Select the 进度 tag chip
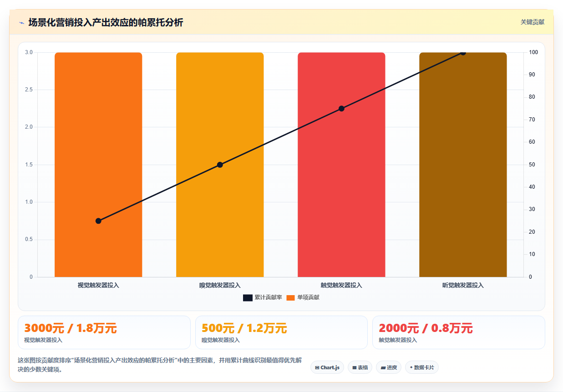 (389, 367)
